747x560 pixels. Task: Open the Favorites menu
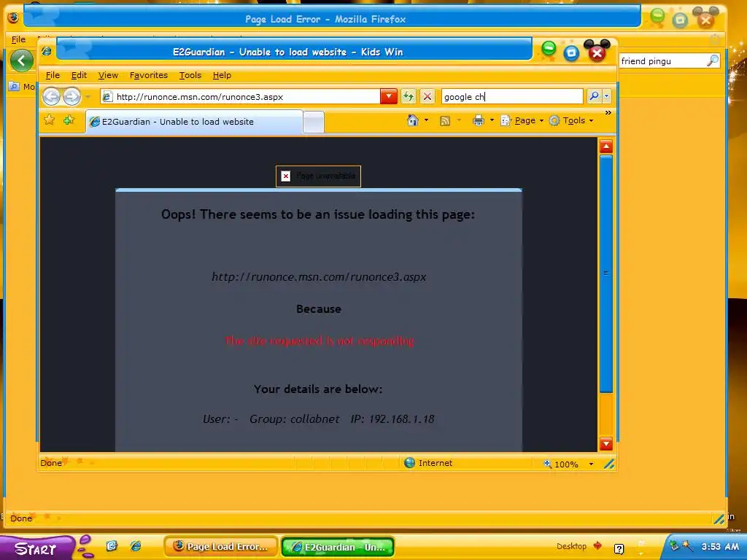point(149,75)
